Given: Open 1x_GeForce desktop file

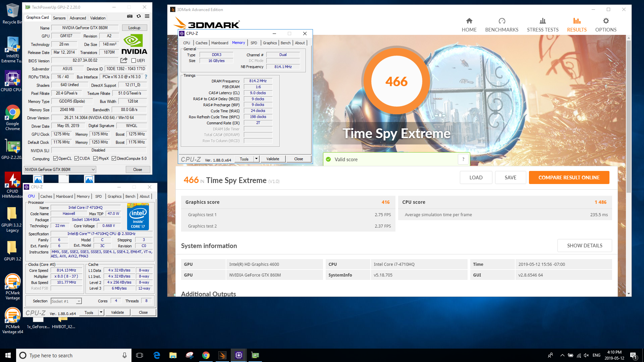Looking at the screenshot, I should pos(38,323).
